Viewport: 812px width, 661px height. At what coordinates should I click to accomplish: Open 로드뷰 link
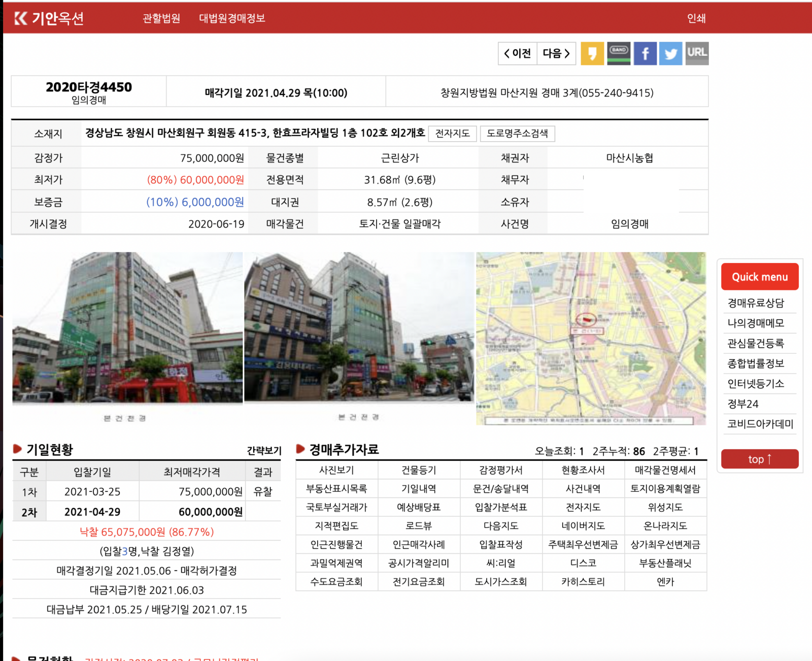(419, 525)
